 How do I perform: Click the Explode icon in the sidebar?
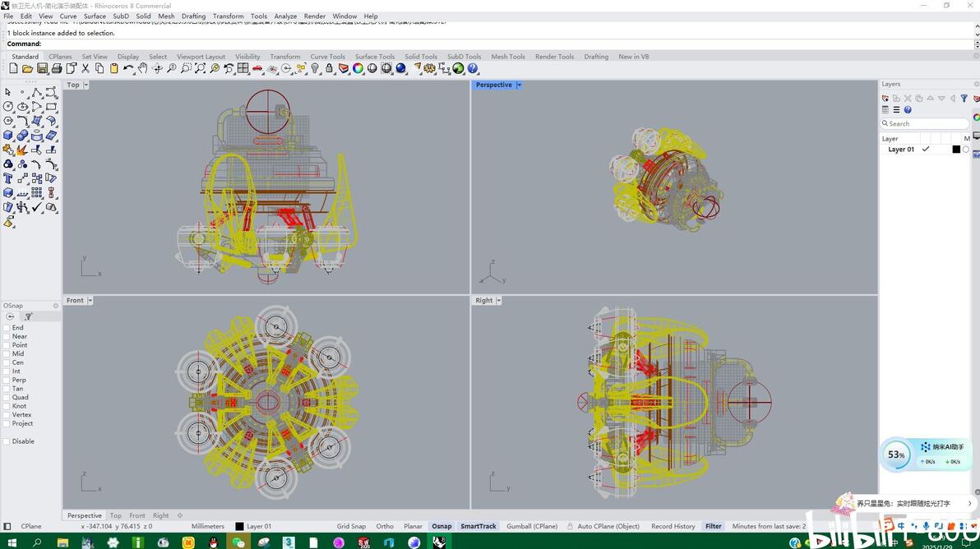pos(22,150)
